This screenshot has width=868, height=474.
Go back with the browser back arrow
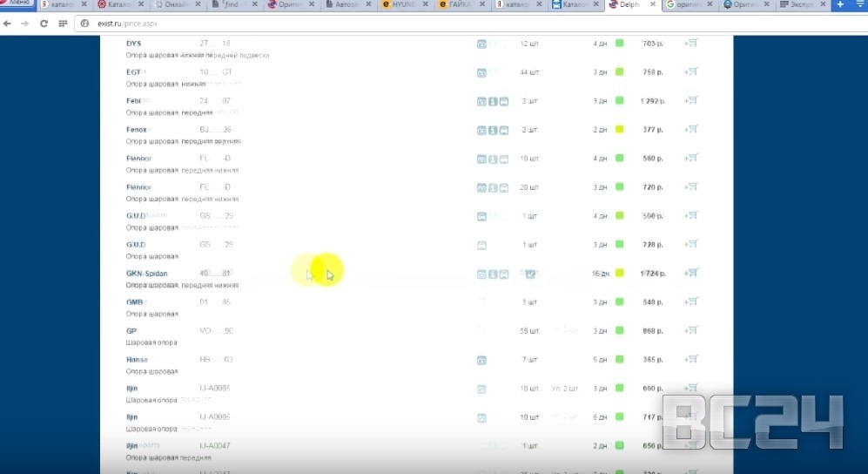pos(8,24)
